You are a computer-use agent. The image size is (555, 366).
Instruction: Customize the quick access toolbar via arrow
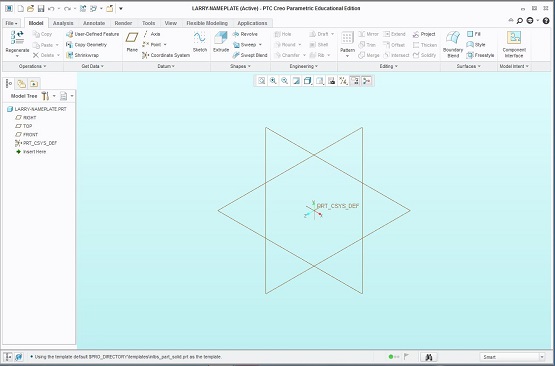pyautogui.click(x=121, y=8)
